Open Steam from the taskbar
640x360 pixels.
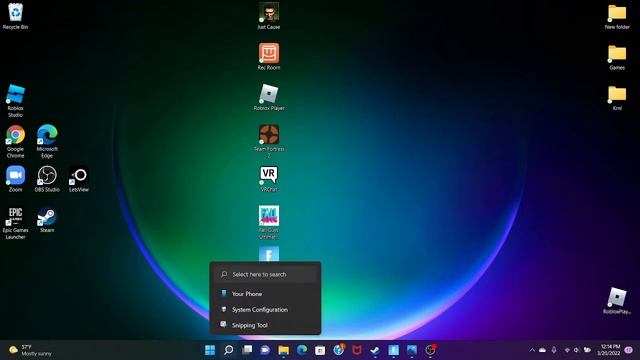[375, 350]
